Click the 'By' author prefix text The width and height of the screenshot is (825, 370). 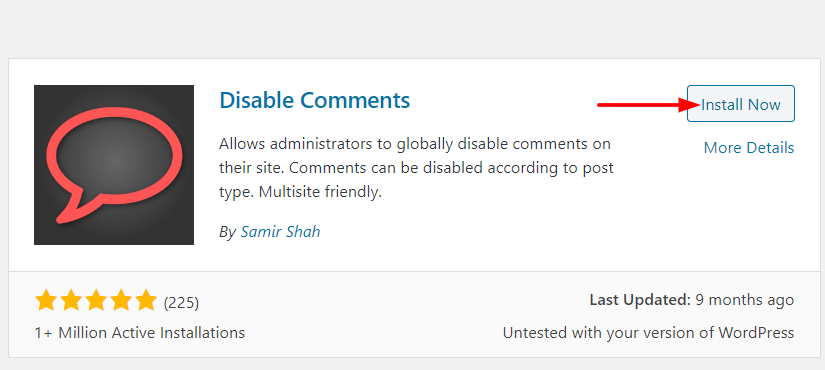pyautogui.click(x=227, y=232)
